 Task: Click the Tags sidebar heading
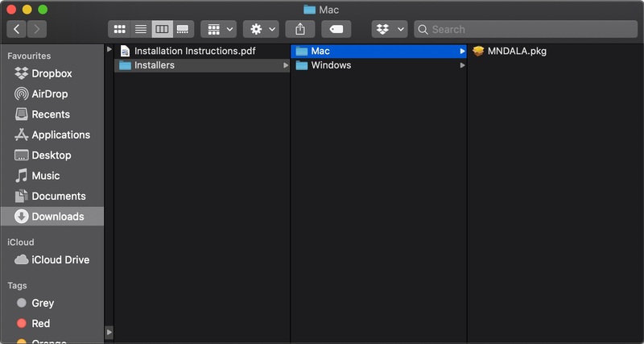(x=17, y=286)
